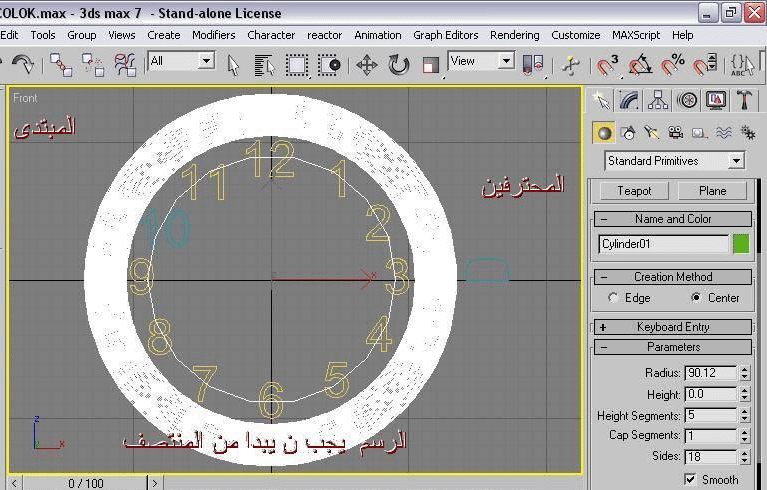Switch to Hierarchy command panel tab

click(x=658, y=100)
